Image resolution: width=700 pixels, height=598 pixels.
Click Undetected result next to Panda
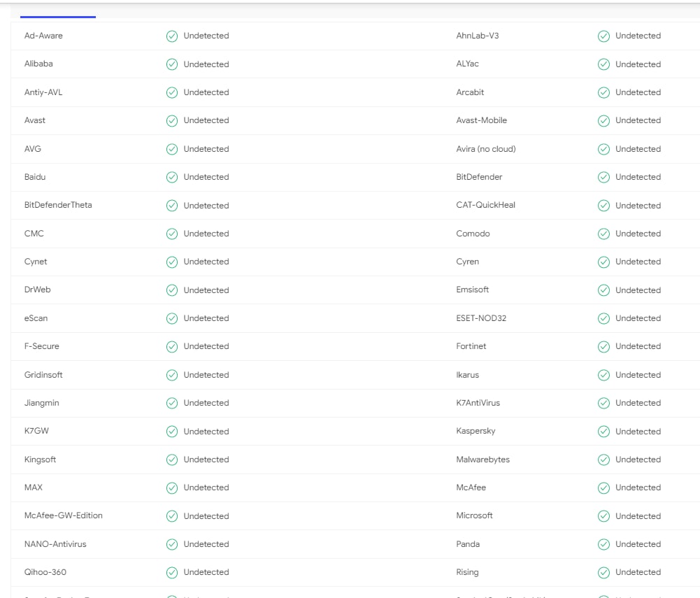638,544
